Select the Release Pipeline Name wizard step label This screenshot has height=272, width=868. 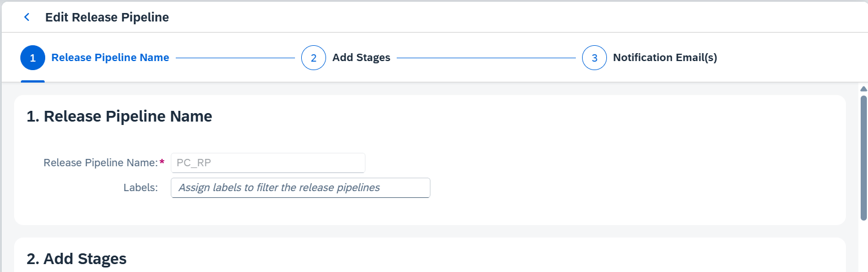click(x=110, y=58)
